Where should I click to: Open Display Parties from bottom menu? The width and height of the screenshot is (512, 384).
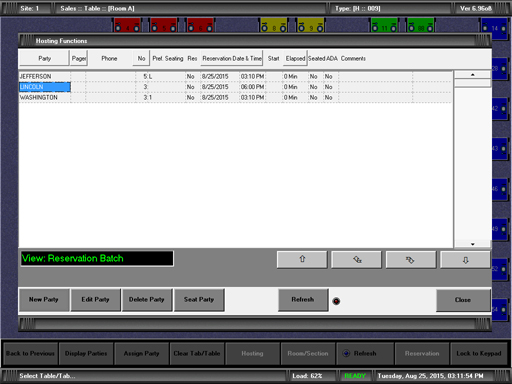click(x=86, y=353)
